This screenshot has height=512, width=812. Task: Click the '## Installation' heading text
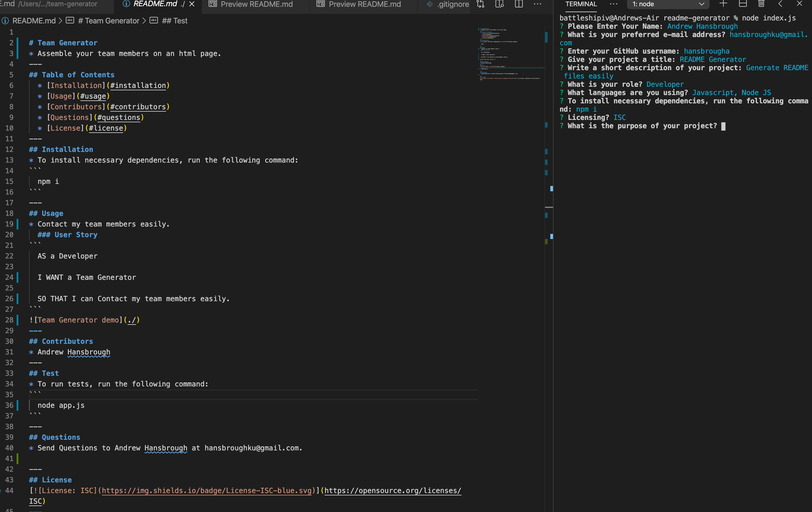pos(61,150)
